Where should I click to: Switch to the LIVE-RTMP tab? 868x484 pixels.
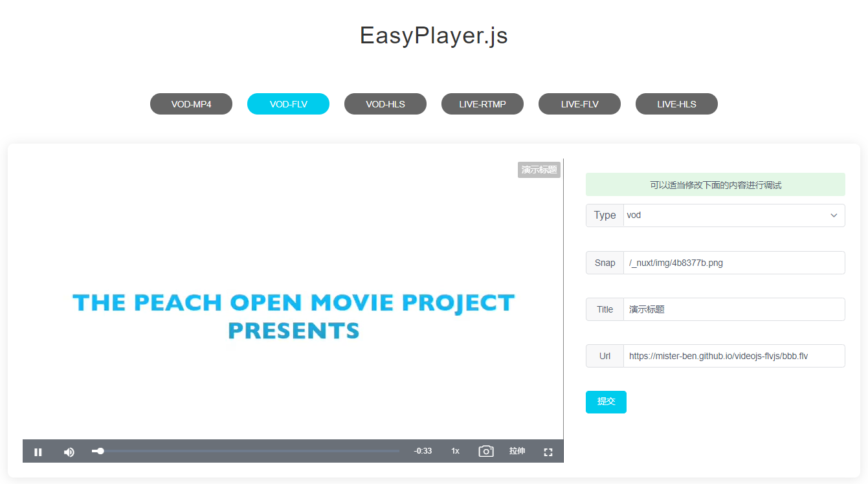482,104
